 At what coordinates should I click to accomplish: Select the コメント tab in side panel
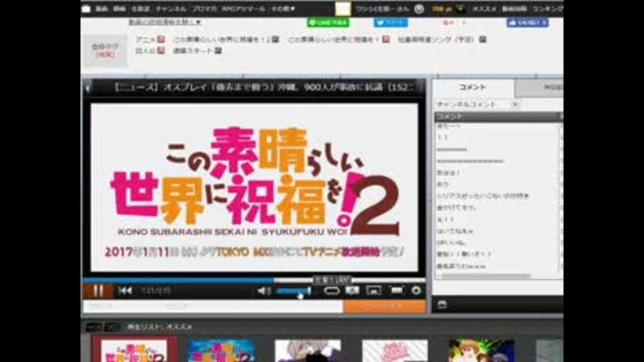473,87
